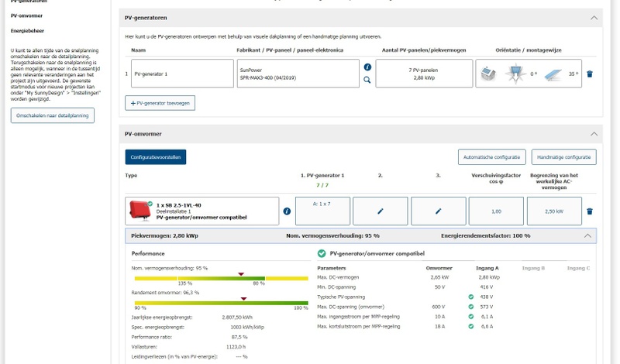Go to Energiebeheer in sidebar
The image size is (620, 364).
(27, 31)
